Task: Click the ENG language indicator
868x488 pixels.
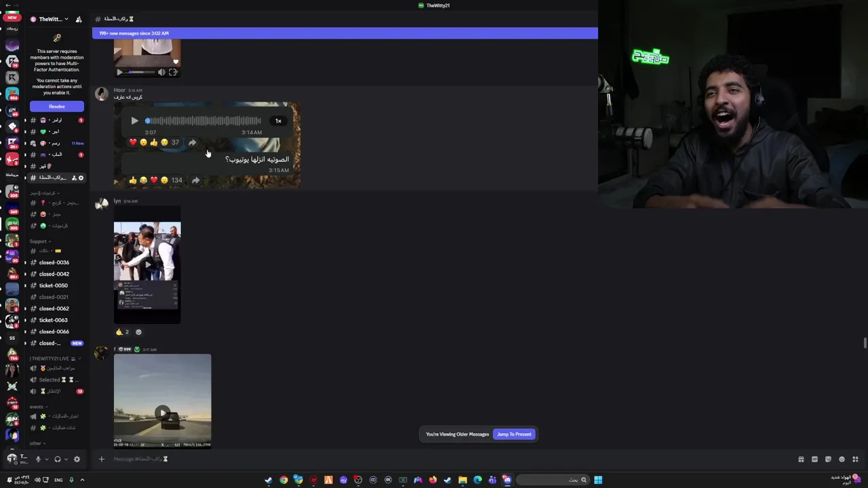Action: [x=58, y=480]
